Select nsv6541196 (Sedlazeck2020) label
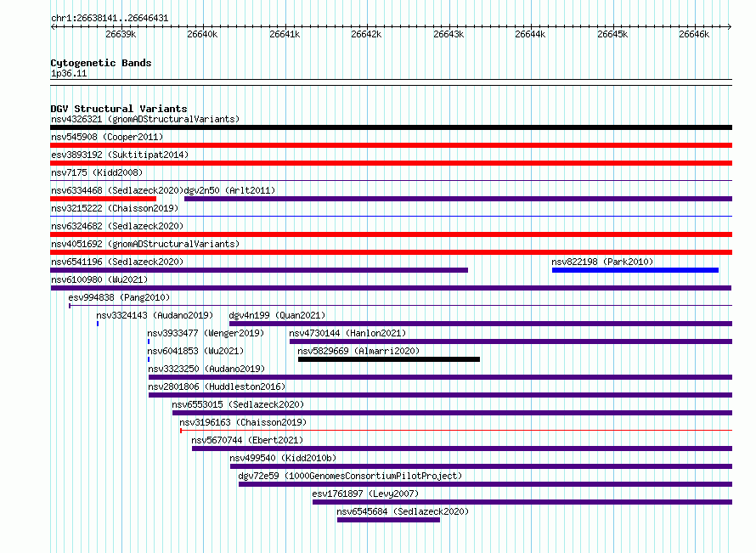Image resolution: width=756 pixels, height=553 pixels. [x=117, y=262]
